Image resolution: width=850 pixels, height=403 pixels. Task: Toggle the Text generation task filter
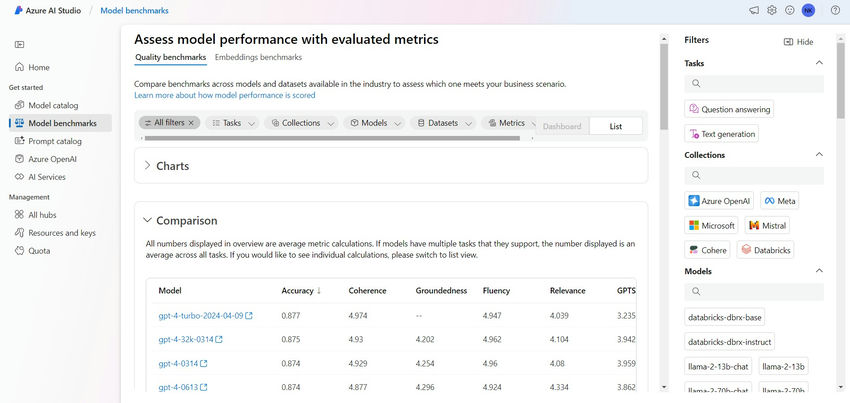[722, 133]
